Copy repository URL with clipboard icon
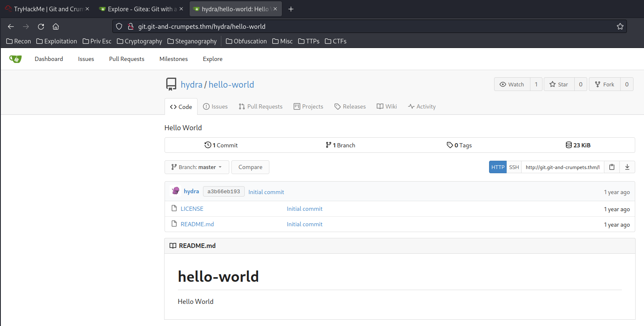644x326 pixels. pos(612,167)
